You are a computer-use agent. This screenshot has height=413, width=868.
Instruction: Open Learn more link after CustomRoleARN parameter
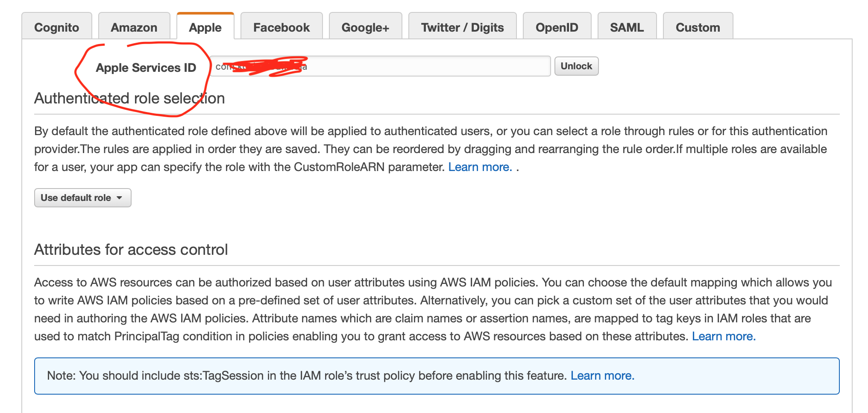(x=480, y=167)
